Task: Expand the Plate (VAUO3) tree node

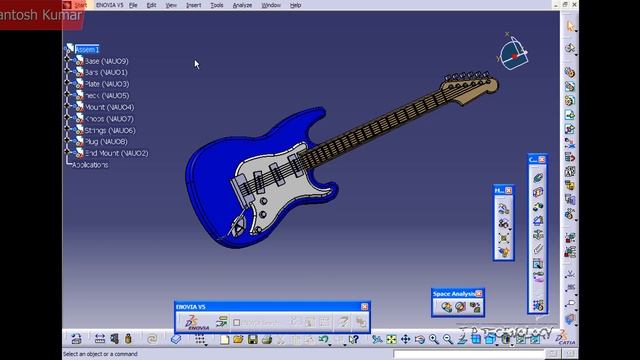Action: pos(67,83)
